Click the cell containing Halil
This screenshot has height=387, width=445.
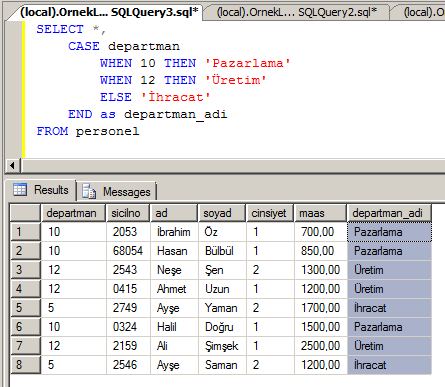[174, 327]
